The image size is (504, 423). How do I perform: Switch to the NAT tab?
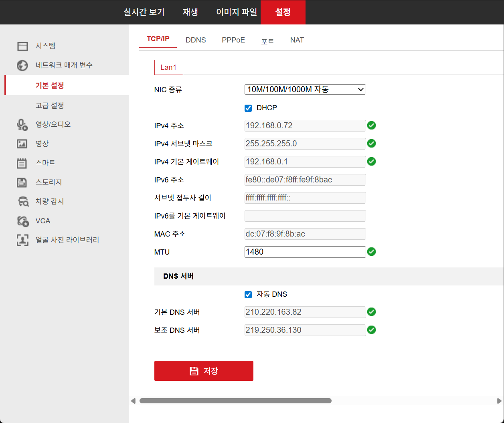(x=297, y=40)
